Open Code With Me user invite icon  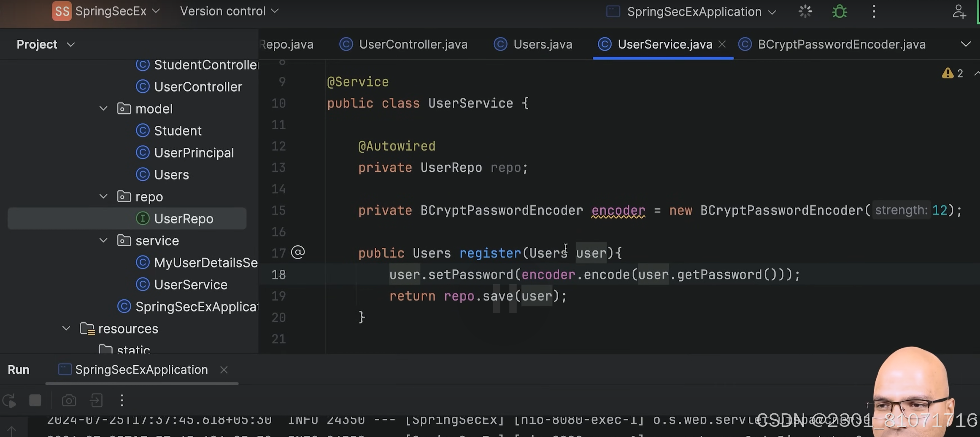point(959,11)
